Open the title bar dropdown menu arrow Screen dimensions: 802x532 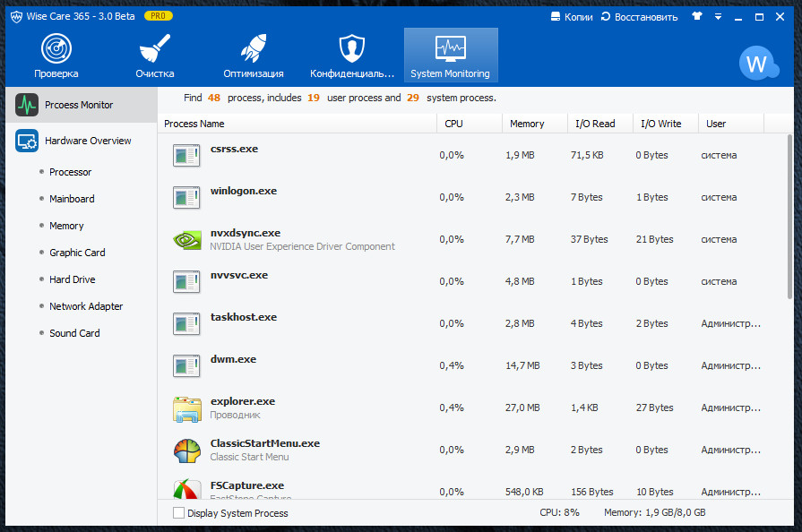coord(718,17)
